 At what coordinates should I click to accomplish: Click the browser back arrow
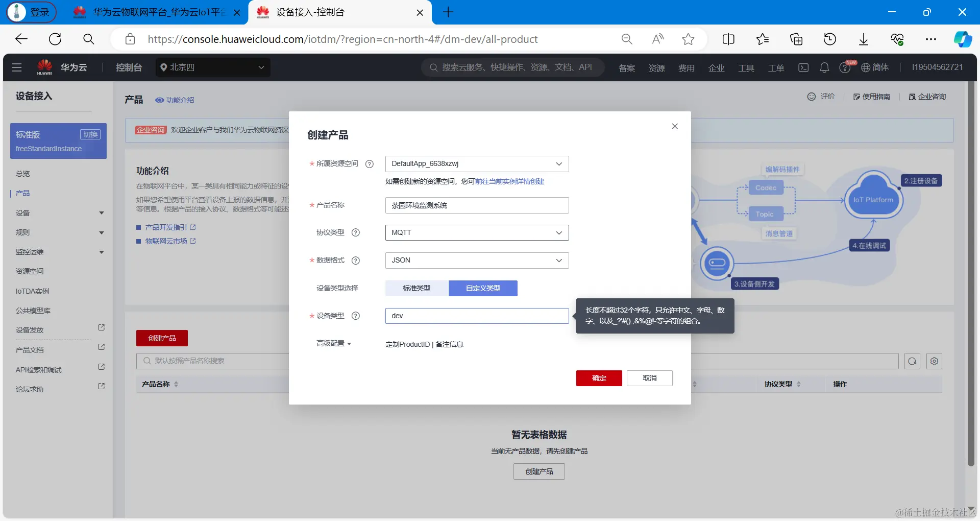[21, 39]
